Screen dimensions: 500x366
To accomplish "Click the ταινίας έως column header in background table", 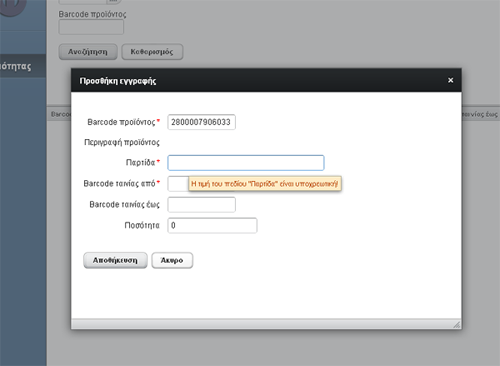I will [480, 114].
